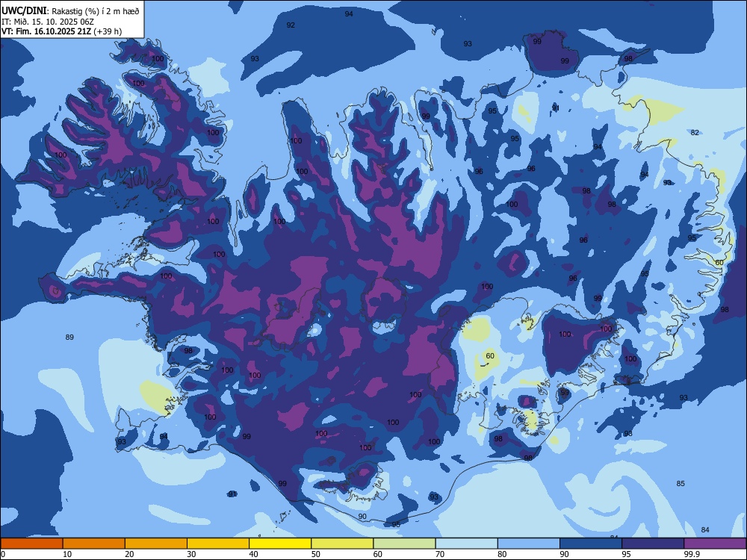
Task: Click the 90–95 medium blue legend swatch
Action: point(591,544)
